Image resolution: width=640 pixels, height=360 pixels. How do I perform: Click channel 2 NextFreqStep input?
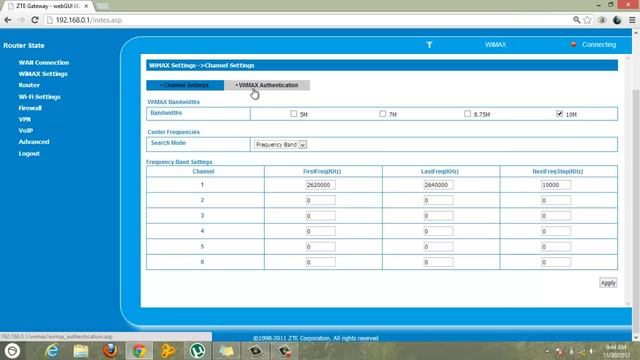click(556, 200)
